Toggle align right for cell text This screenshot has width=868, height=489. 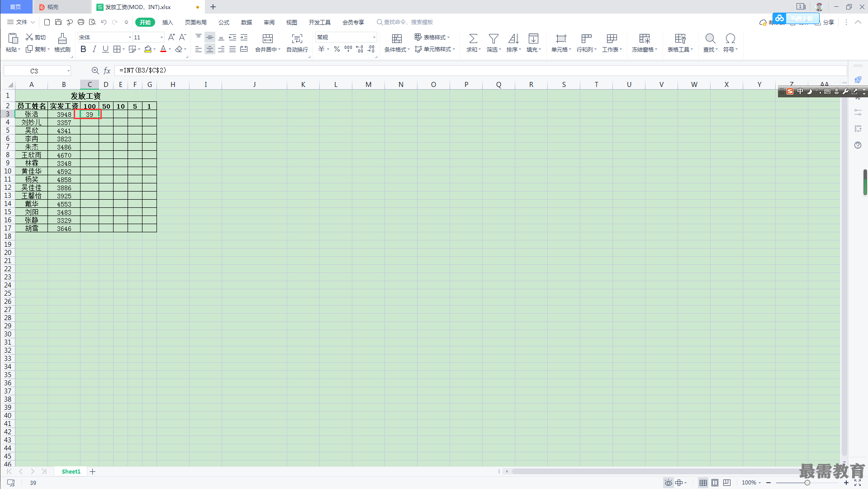[221, 49]
